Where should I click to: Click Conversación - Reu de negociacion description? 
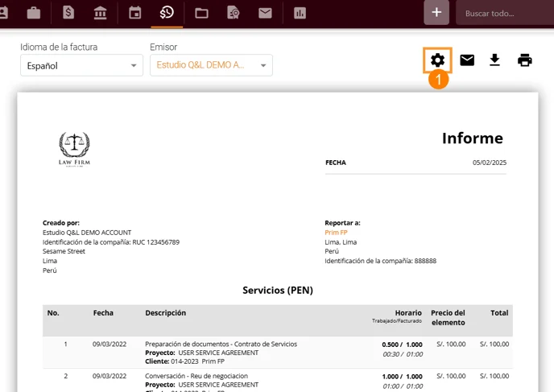coord(196,376)
